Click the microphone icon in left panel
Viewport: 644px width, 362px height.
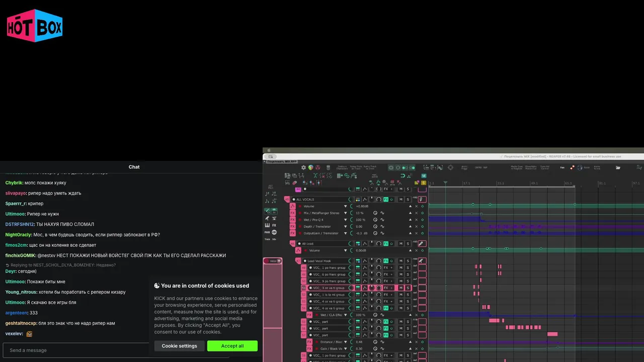click(x=267, y=218)
